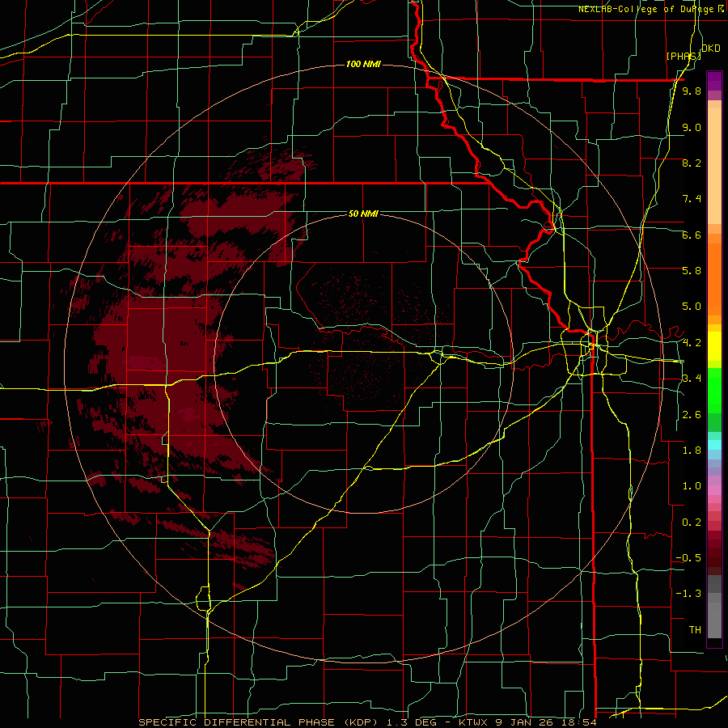Click the 6.6 value on the scale
Image resolution: width=728 pixels, height=728 pixels.
point(692,235)
